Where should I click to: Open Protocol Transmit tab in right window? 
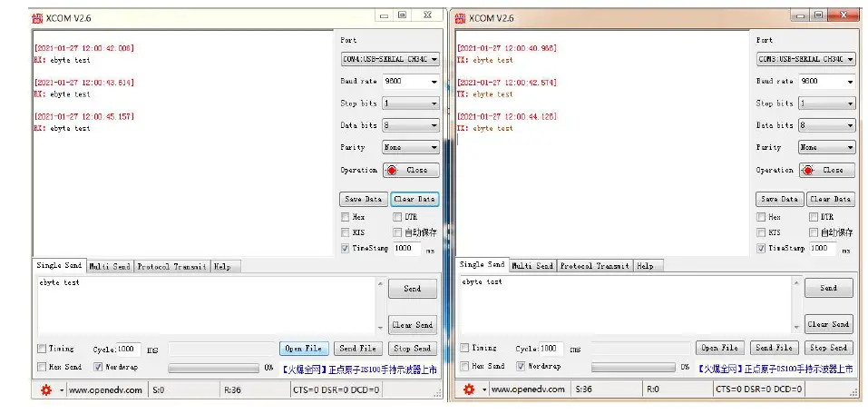(595, 266)
